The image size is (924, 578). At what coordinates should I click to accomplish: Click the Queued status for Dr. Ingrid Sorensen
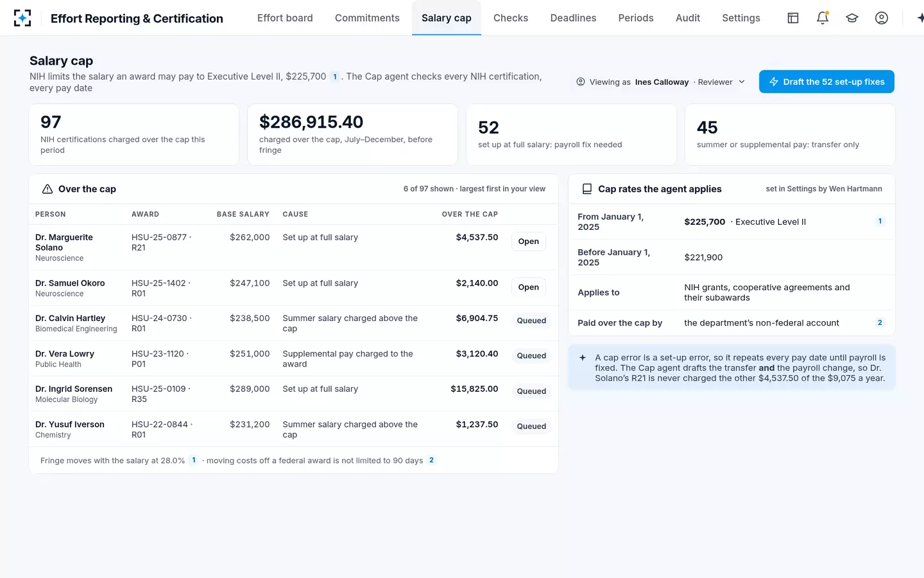coord(531,391)
